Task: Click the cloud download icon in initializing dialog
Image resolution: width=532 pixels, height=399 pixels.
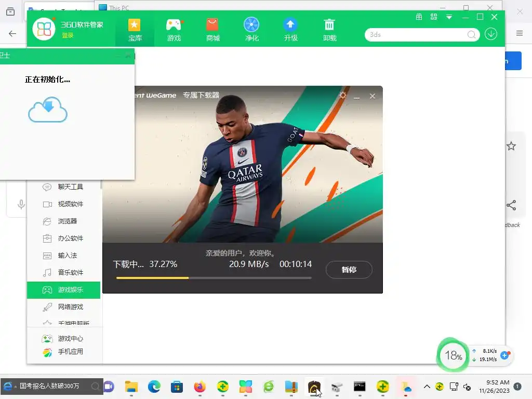Action: tap(48, 110)
